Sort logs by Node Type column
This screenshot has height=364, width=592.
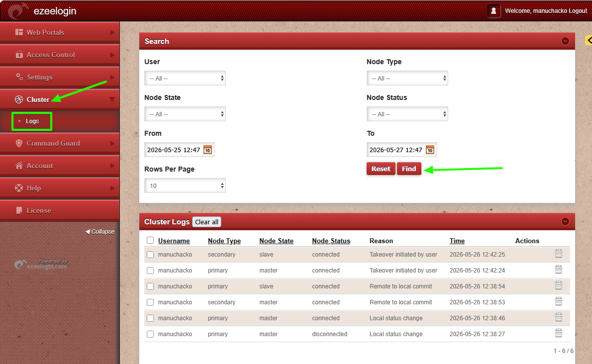pos(224,241)
